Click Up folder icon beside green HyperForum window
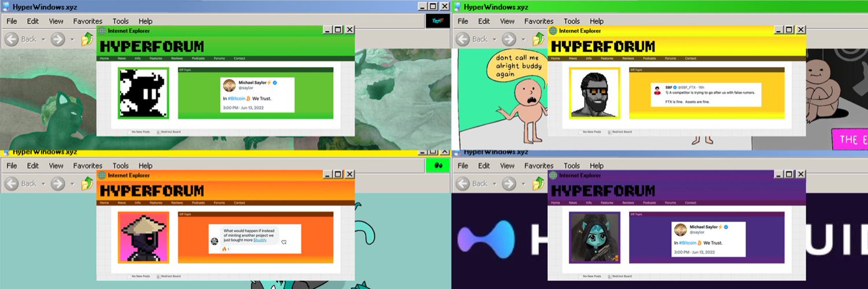The image size is (868, 289). pos(87,39)
